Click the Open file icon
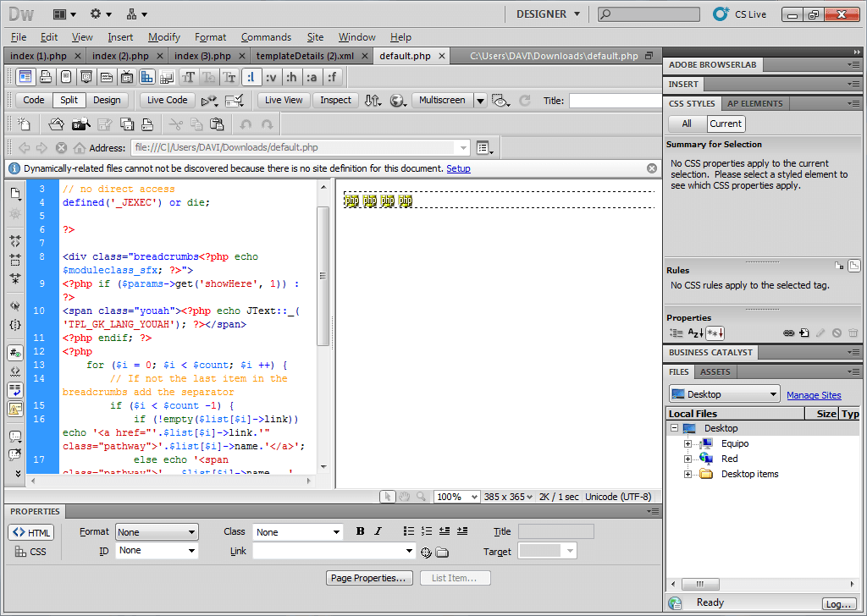 56,124
